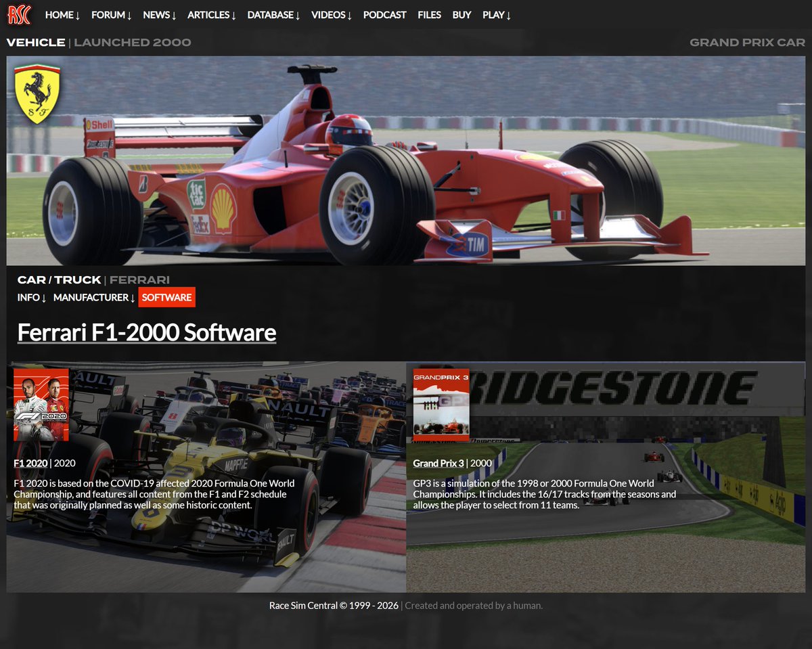Expand the VIDEOS dropdown
The width and height of the screenshot is (812, 649).
click(331, 14)
